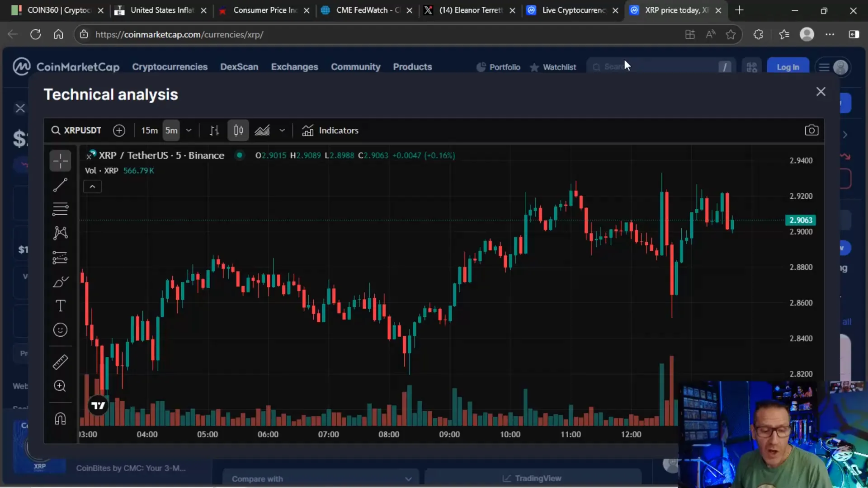Select the Text annotation tool
This screenshot has width=868, height=488.
tap(60, 306)
